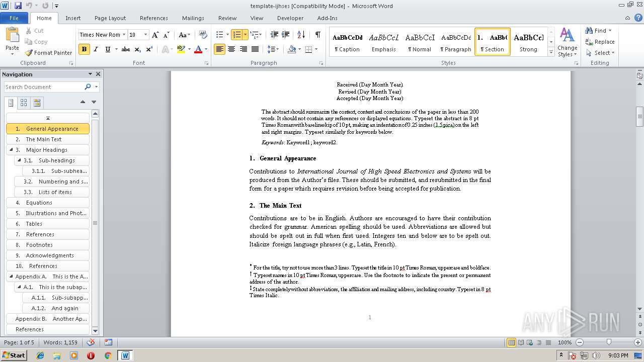
Task: Switch to Print Layout view
Action: point(511,342)
